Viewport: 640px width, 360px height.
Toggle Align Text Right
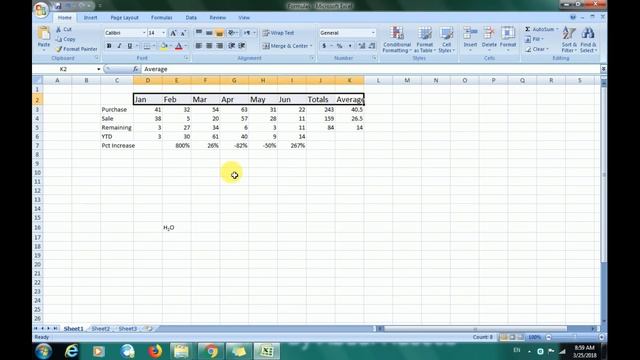coord(219,46)
